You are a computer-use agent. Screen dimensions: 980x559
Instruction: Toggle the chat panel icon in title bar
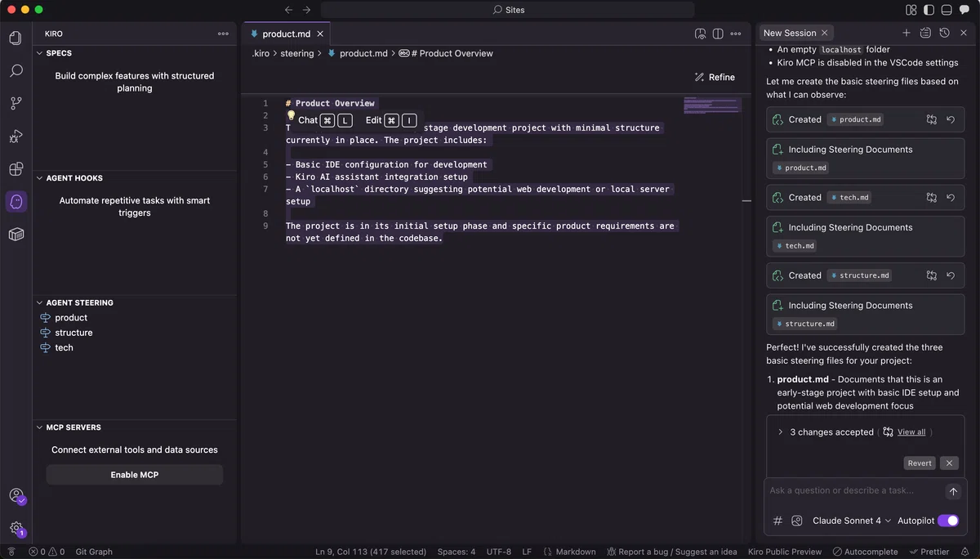point(964,10)
